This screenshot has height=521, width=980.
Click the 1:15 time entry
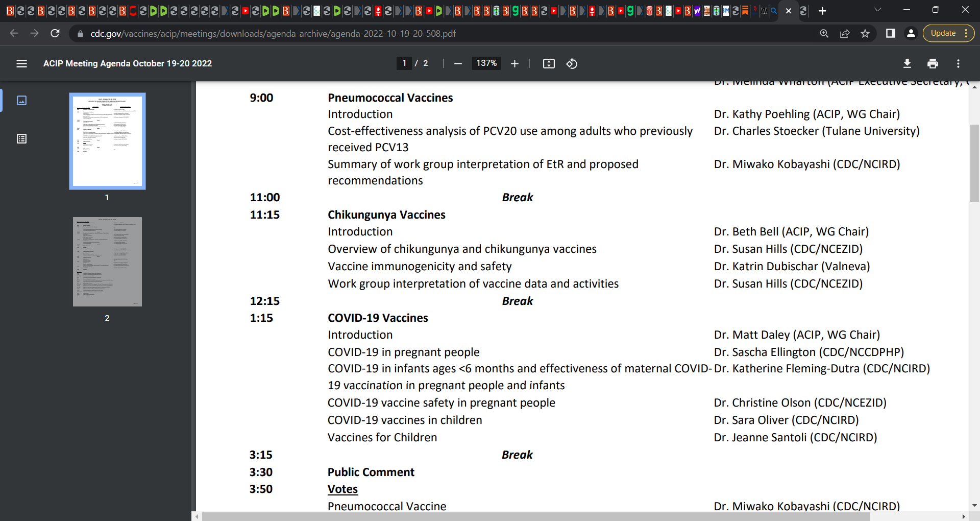point(261,318)
